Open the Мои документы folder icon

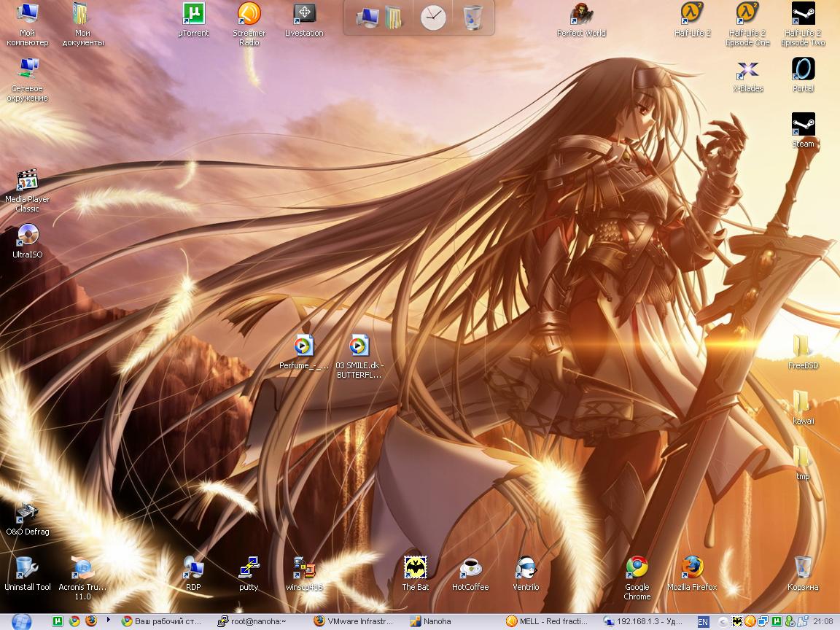(82, 24)
